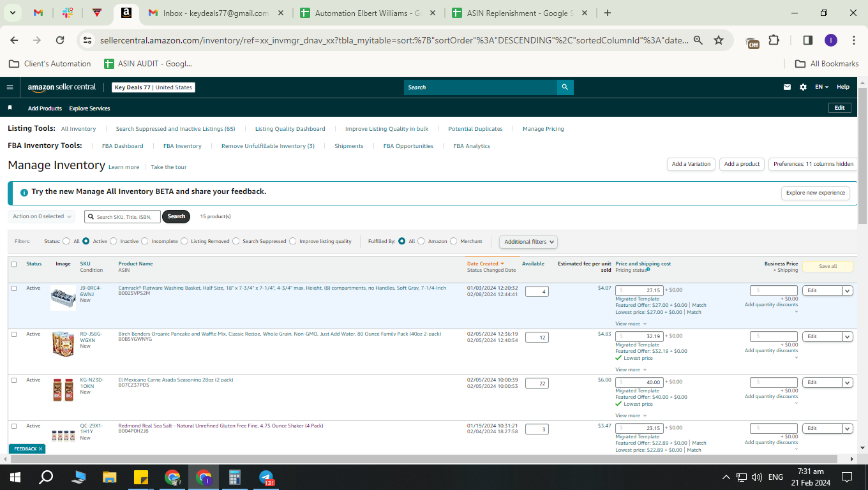Open Windows taskbar search

[46, 477]
